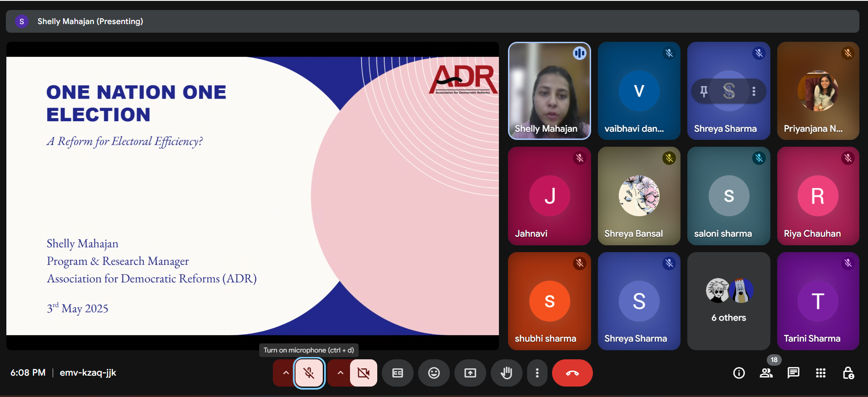
Task: Click muted mic icon on saloni sharma's tile
Action: click(x=759, y=158)
